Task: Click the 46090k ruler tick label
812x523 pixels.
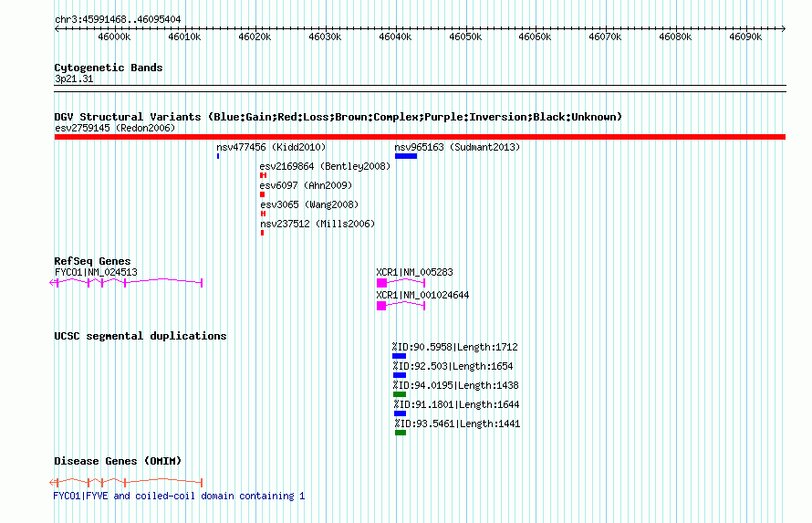Action: 745,37
